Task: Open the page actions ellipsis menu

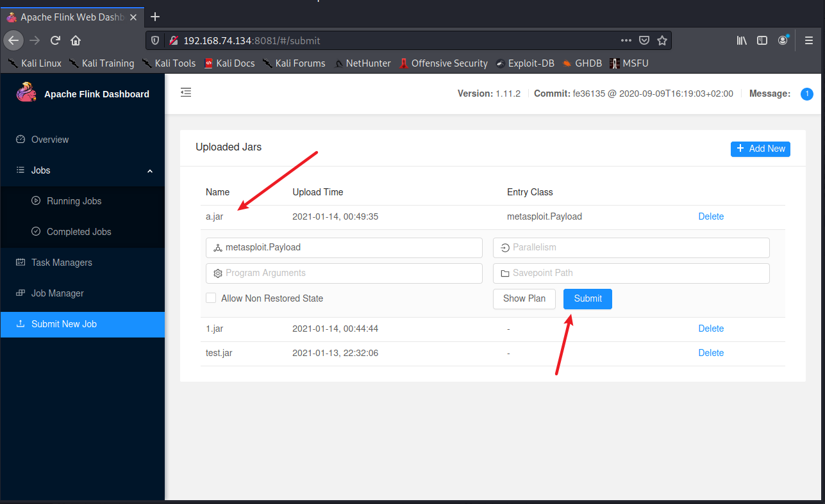Action: pos(626,40)
